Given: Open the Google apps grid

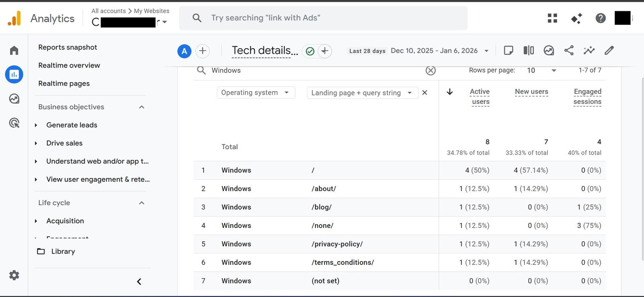Looking at the screenshot, I should [x=553, y=18].
